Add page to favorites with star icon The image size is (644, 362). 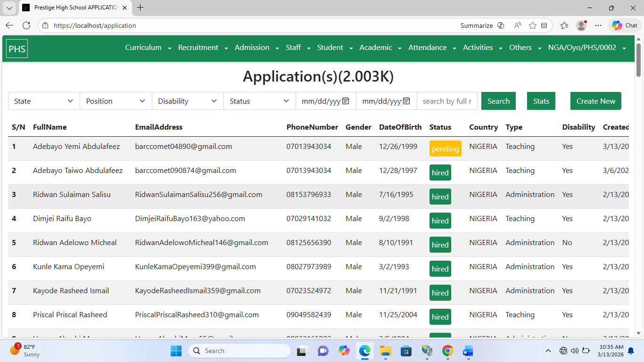click(x=532, y=25)
